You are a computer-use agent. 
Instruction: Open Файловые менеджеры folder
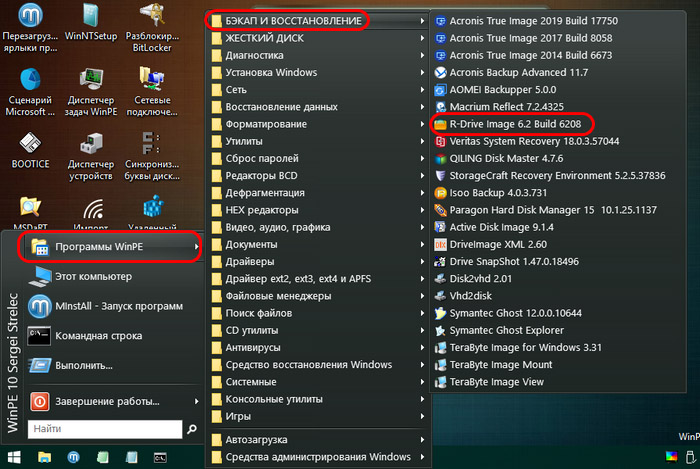click(x=318, y=296)
